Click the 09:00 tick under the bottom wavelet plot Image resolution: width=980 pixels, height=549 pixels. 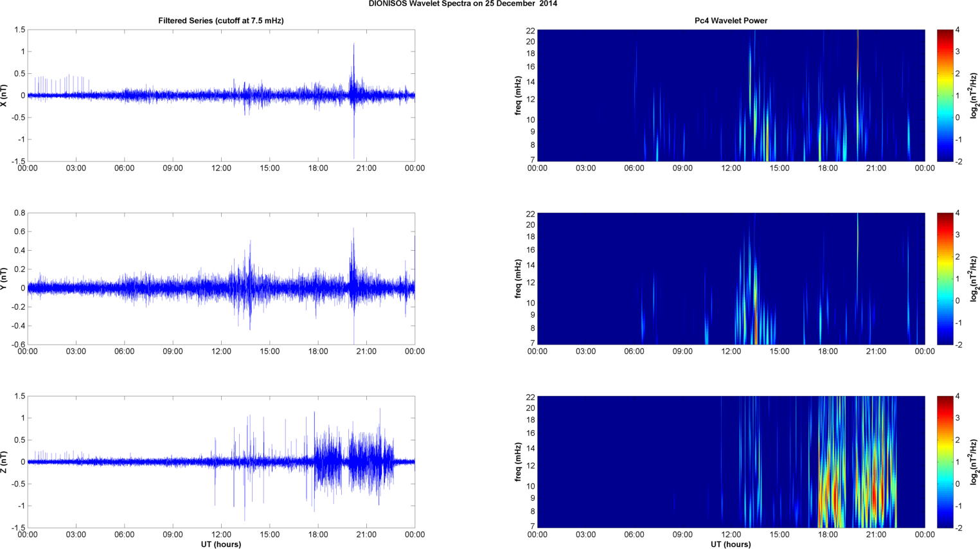(x=682, y=535)
